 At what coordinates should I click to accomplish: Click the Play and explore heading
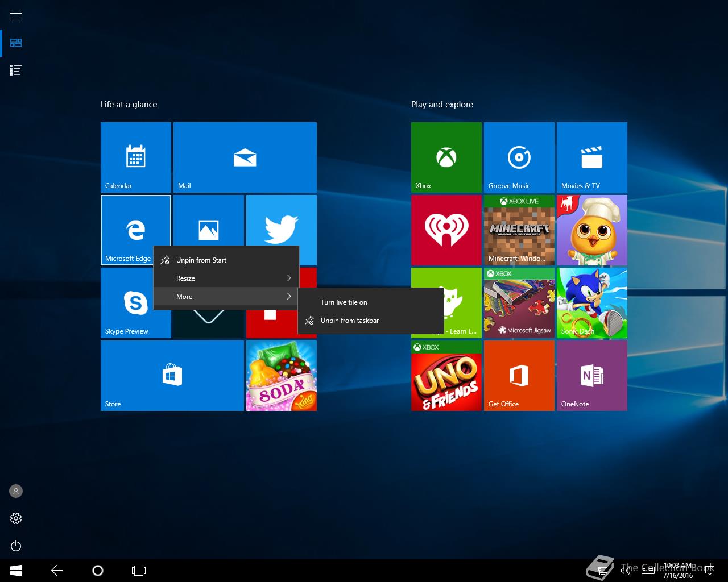coord(442,105)
